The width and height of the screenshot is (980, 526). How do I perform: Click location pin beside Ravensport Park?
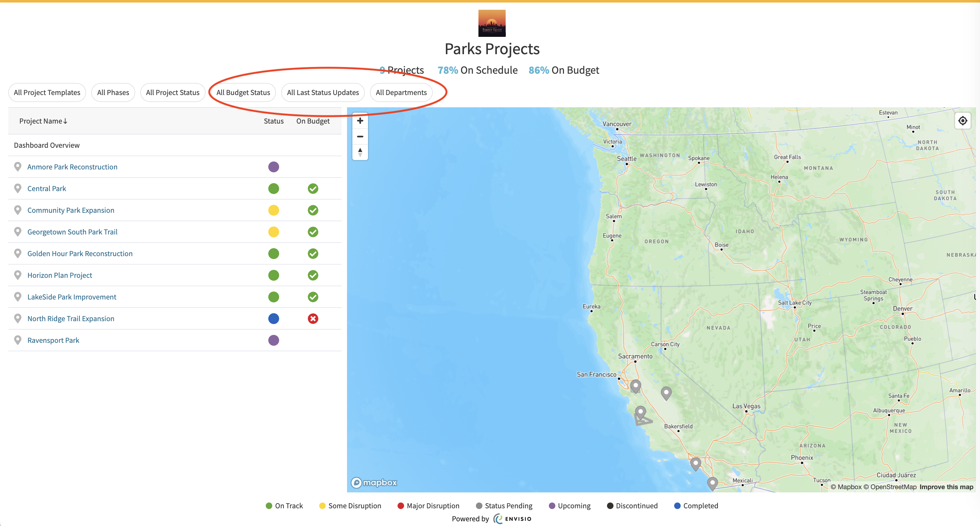(x=17, y=340)
